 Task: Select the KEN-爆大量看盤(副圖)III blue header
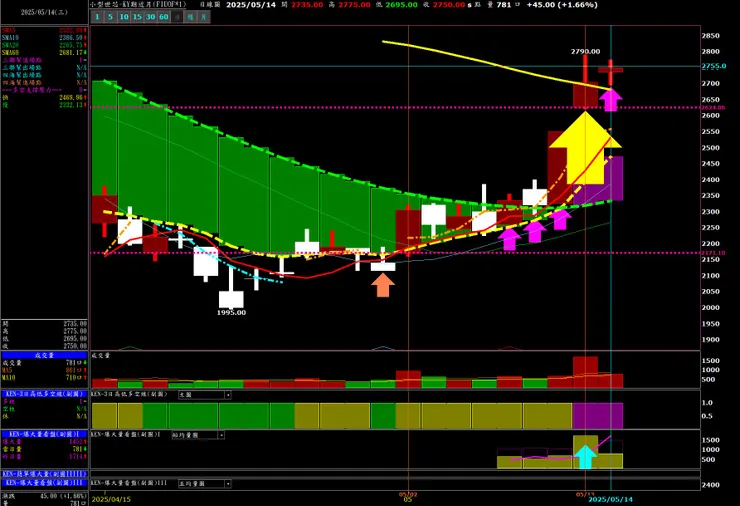pos(44,483)
